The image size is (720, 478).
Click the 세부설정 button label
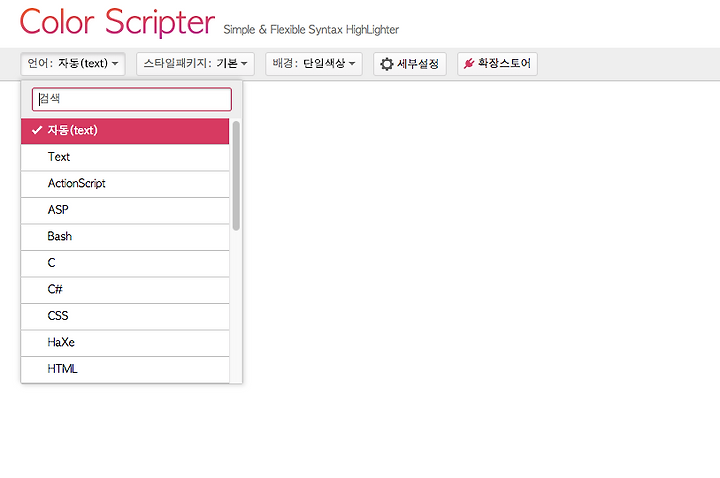click(x=418, y=64)
